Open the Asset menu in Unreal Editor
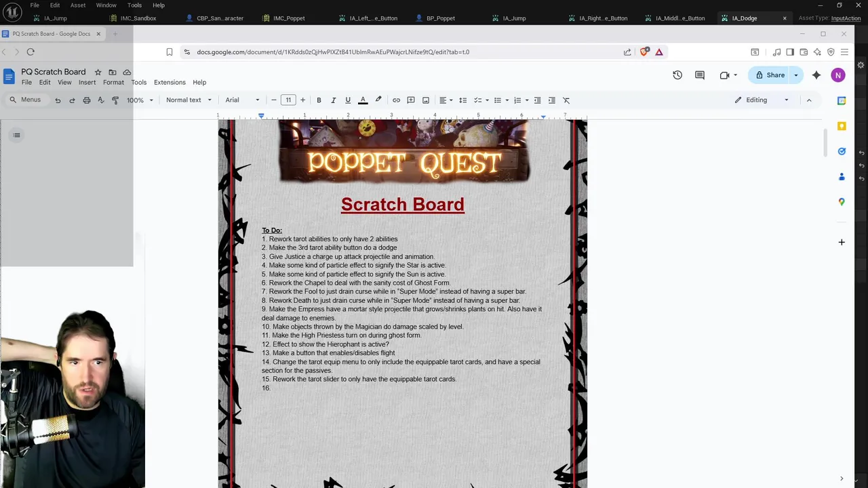Image resolution: width=868 pixels, height=488 pixels. [78, 5]
